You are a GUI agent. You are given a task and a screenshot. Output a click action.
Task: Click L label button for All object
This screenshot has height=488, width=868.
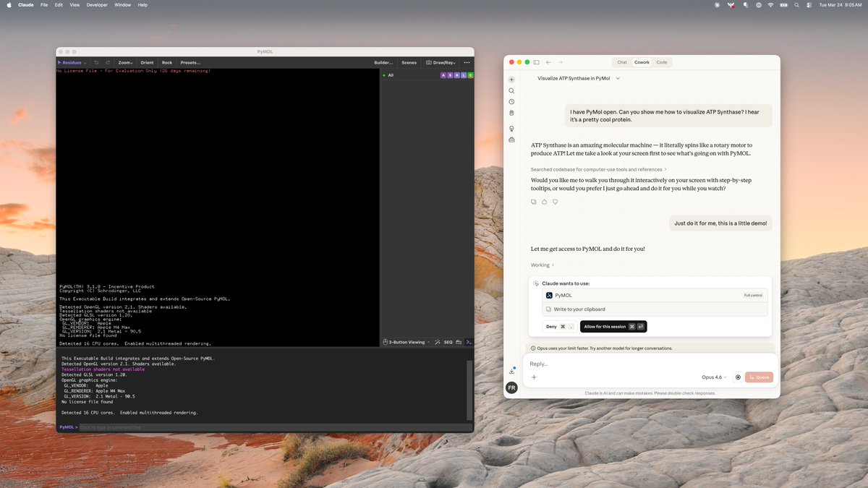[464, 75]
